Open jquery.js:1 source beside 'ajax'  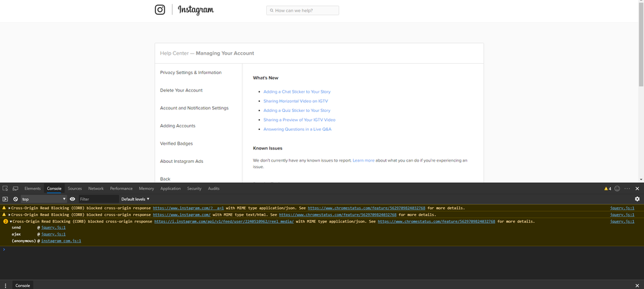[54, 234]
